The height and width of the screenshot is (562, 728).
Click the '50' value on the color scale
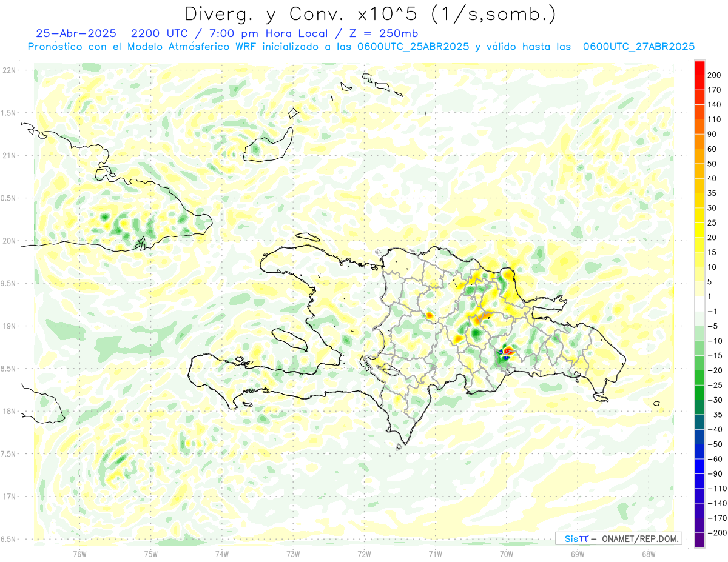(x=712, y=164)
